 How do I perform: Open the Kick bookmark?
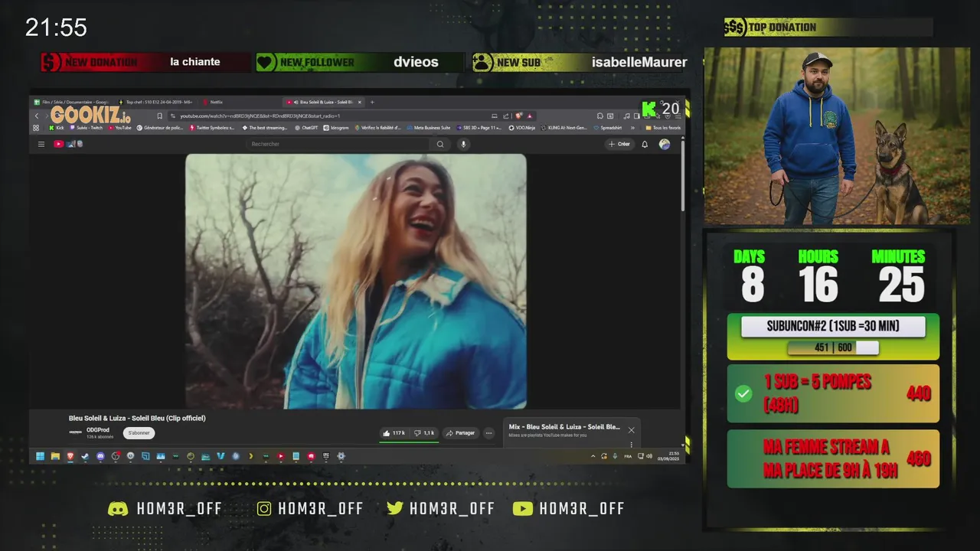[x=57, y=128]
